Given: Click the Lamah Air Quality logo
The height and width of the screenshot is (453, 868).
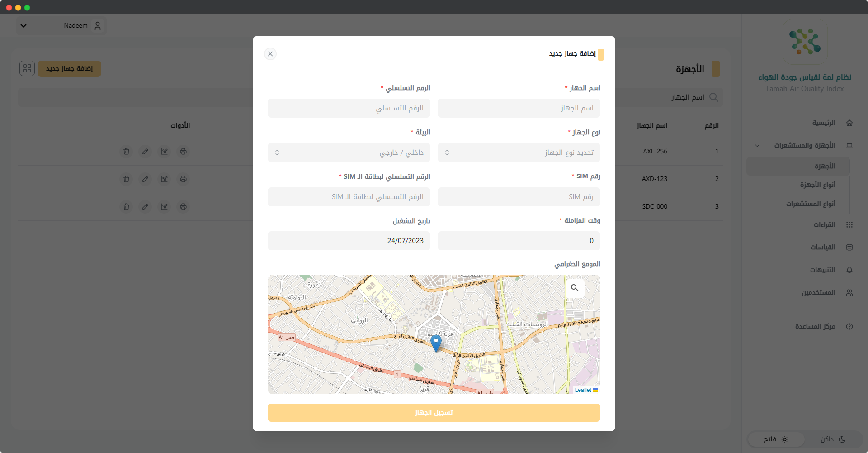Looking at the screenshot, I should [x=805, y=42].
